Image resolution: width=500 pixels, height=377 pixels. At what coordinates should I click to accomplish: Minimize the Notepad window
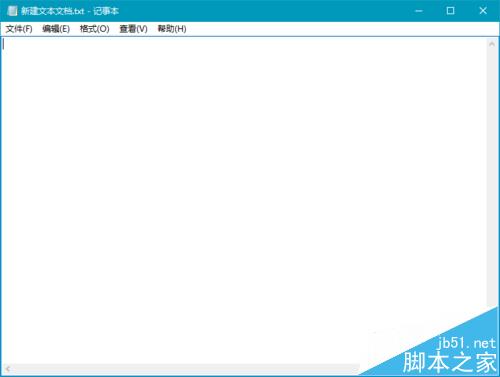pyautogui.click(x=419, y=11)
